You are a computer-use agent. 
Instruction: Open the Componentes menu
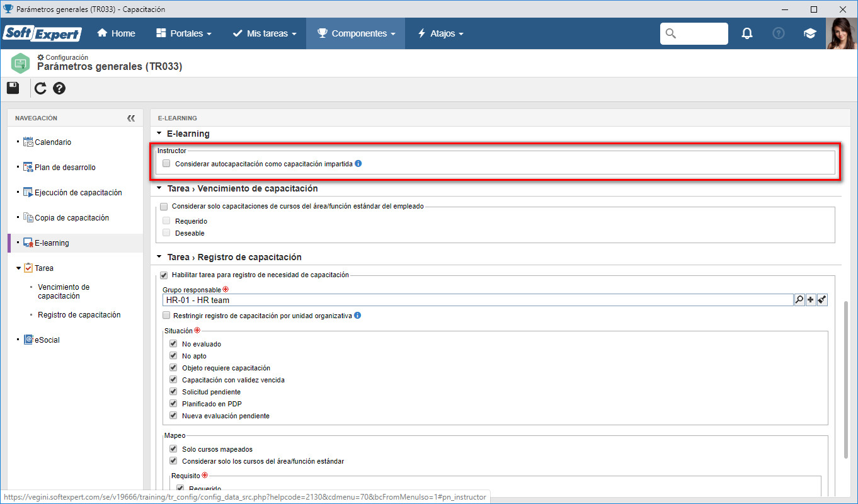356,33
